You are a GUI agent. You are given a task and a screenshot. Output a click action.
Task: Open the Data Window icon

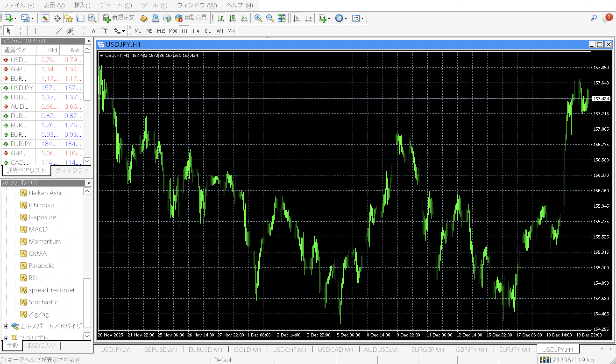tap(57, 18)
